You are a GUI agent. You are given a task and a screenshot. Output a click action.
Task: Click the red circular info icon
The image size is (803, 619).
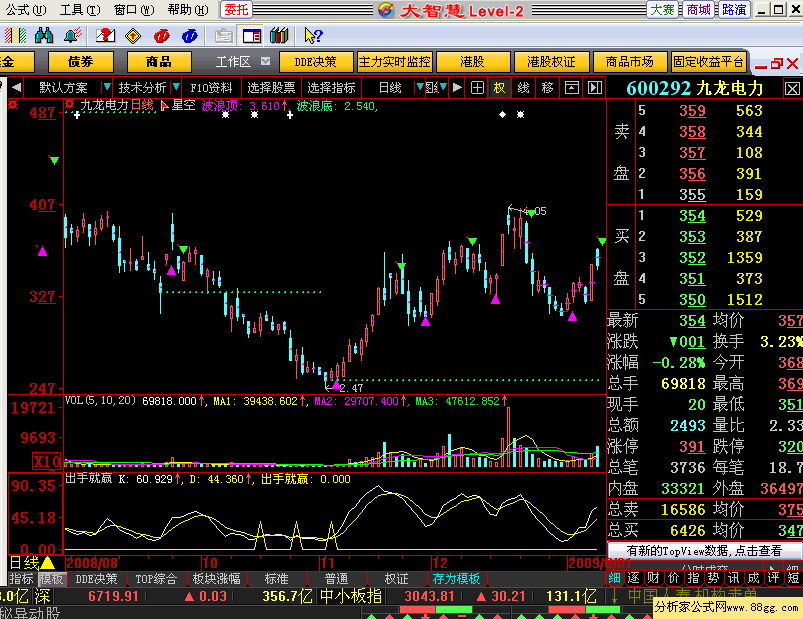tap(161, 35)
